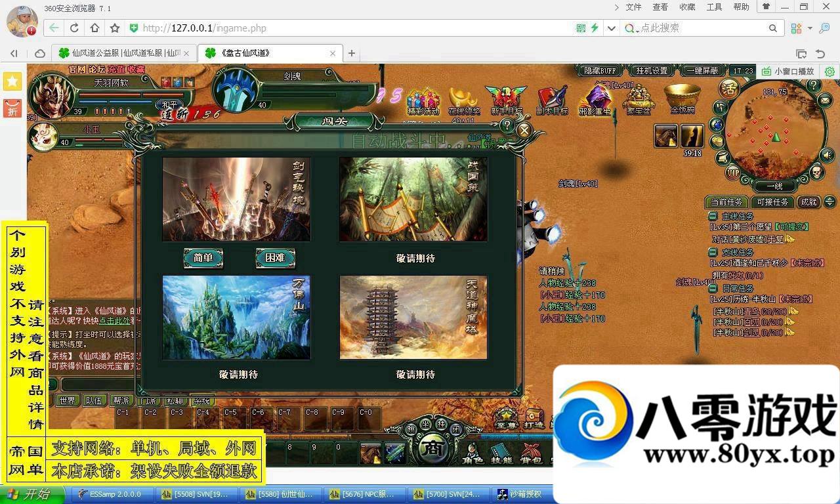Switch to the 仙风道公益服 browser tab
The image size is (840, 504).
123,53
